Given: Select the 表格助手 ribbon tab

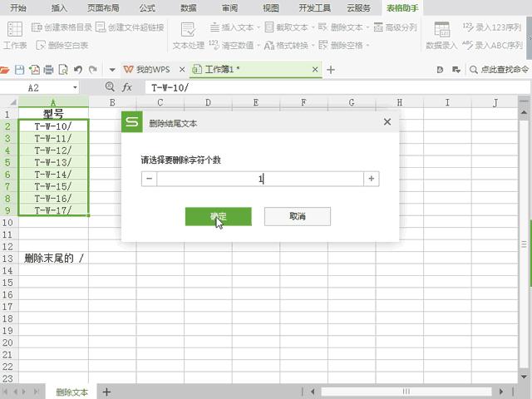Looking at the screenshot, I should [402, 7].
